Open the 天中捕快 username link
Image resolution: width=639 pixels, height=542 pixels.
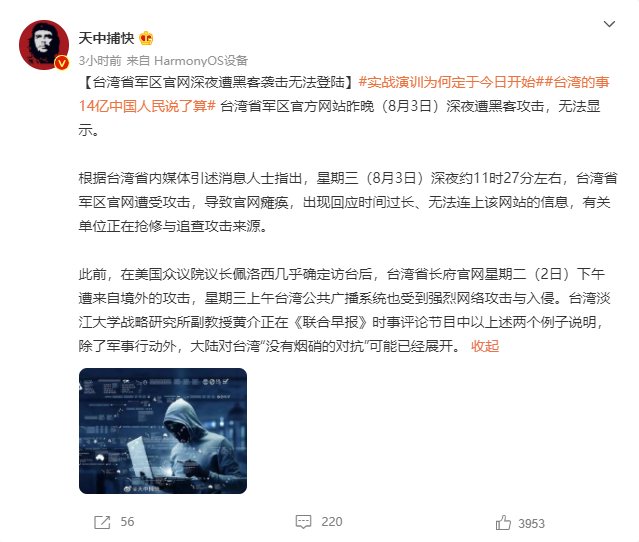[106, 38]
